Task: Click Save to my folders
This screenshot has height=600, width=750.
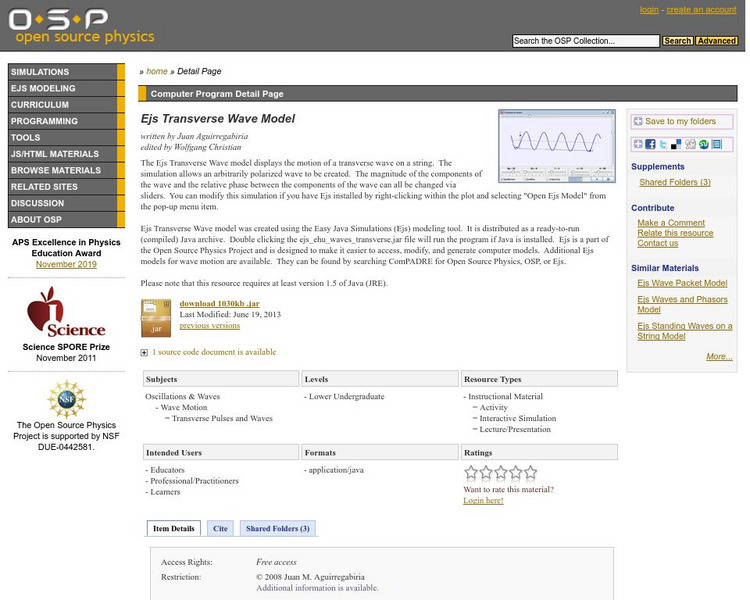Action: pos(682,122)
